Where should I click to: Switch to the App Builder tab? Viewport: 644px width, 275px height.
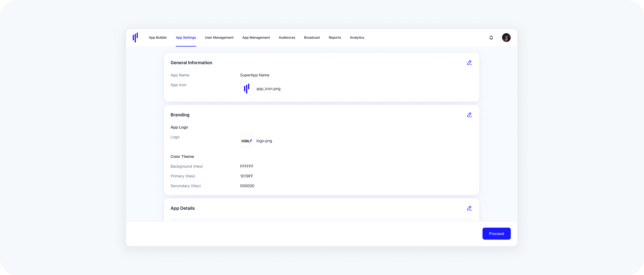(158, 37)
